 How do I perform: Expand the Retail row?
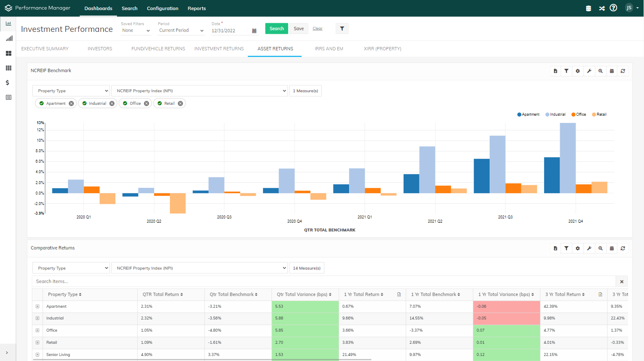(x=37, y=343)
